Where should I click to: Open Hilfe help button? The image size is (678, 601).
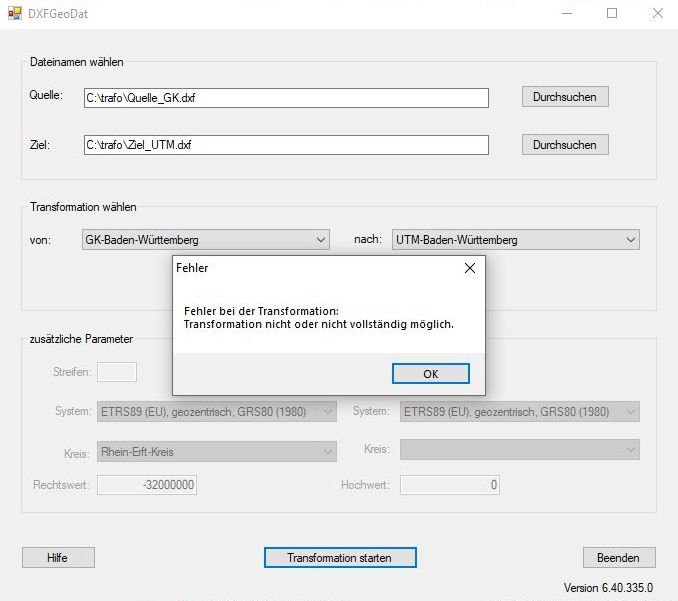pyautogui.click(x=58, y=558)
